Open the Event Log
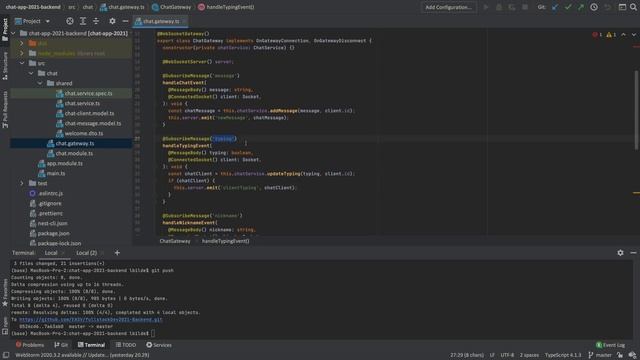This screenshot has height=360, width=640. (610, 345)
